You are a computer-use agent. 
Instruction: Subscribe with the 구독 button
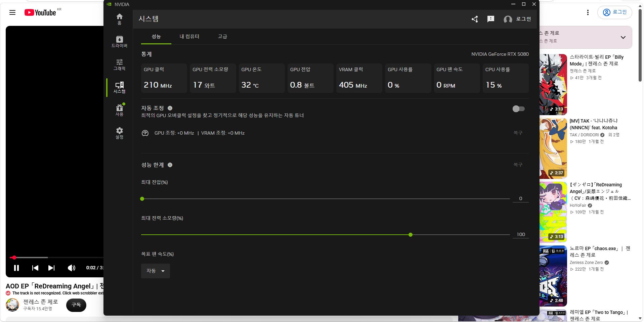[x=76, y=305]
